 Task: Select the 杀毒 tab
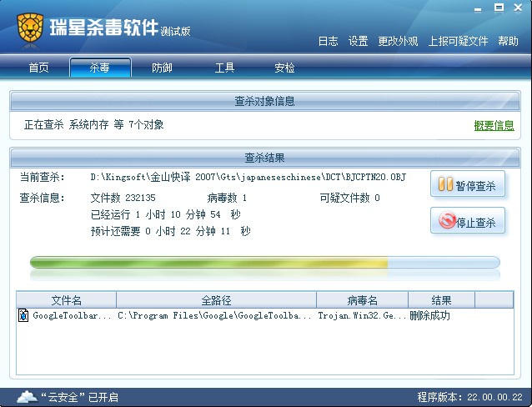pyautogui.click(x=100, y=68)
